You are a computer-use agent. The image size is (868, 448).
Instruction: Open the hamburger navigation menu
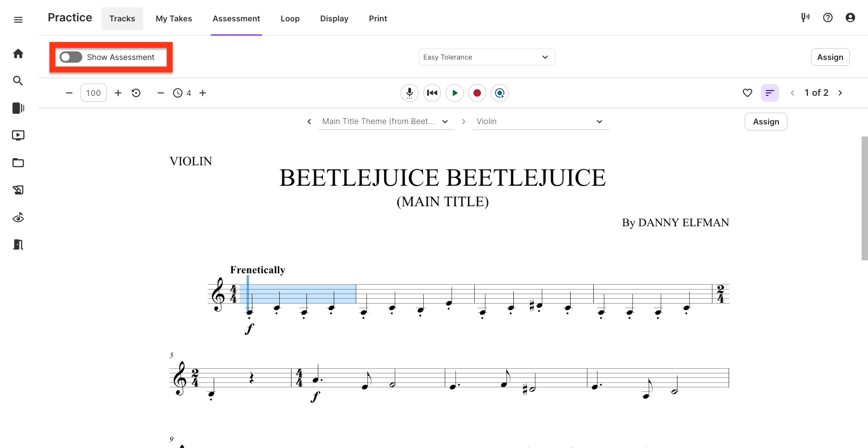18,20
